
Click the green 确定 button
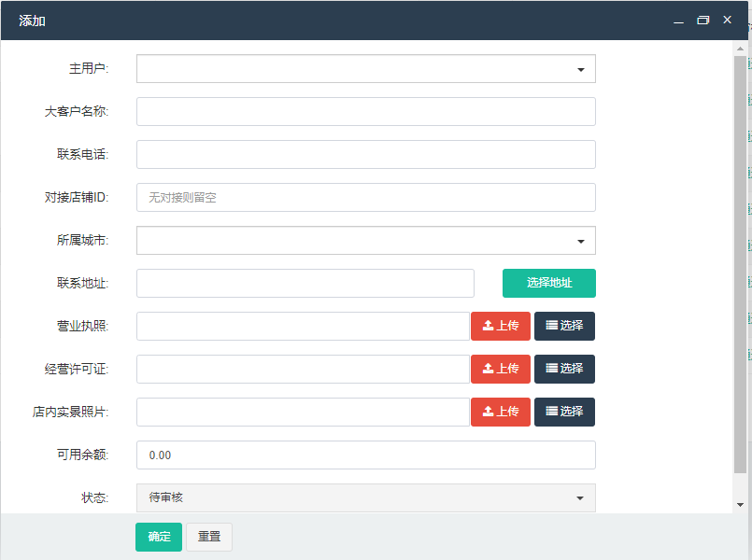(x=159, y=537)
